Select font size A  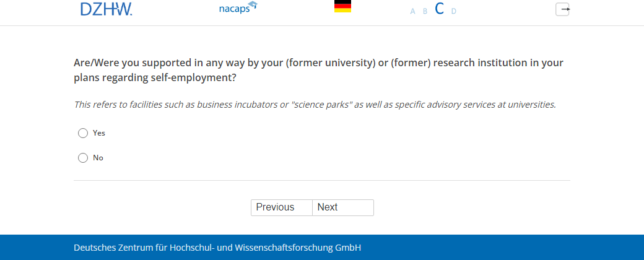(413, 11)
